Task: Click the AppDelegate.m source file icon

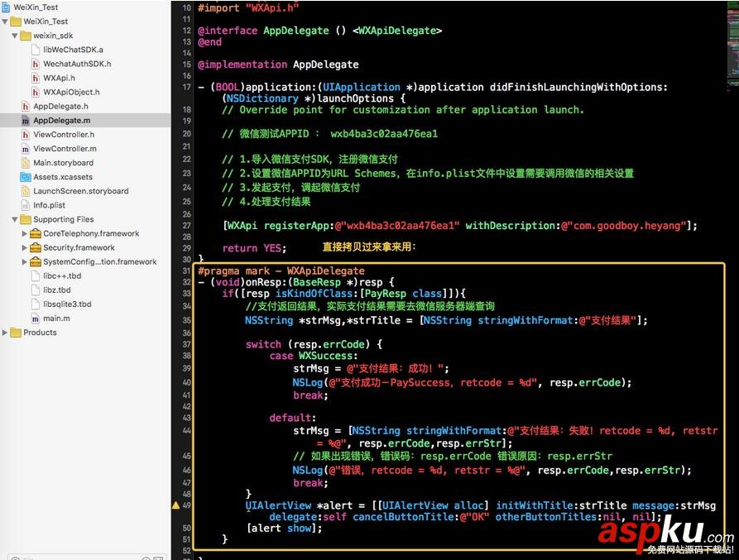Action: tap(26, 121)
